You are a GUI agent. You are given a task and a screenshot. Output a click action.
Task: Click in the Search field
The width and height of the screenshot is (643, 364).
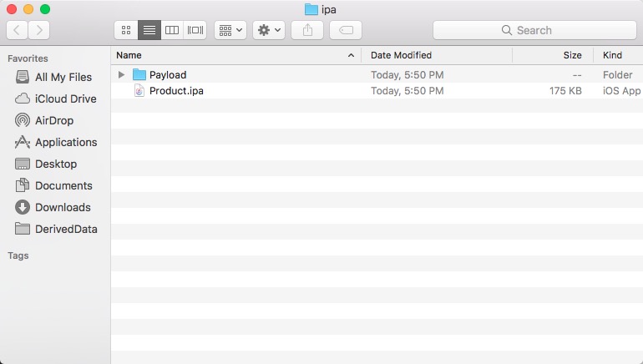click(534, 30)
